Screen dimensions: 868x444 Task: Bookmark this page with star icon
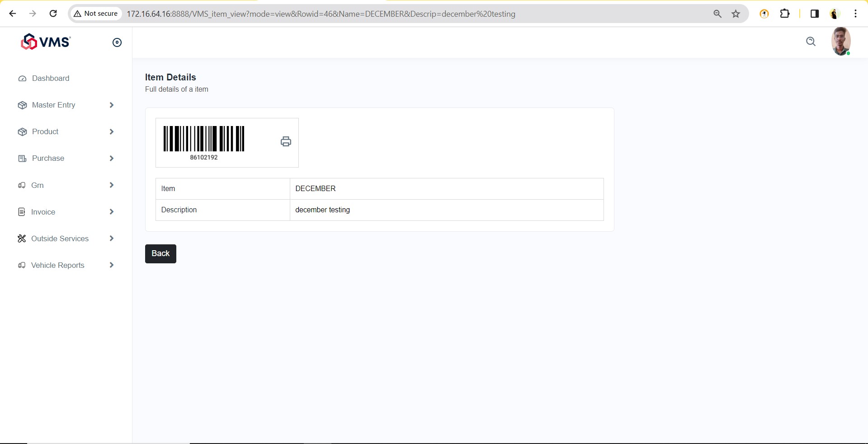pyautogui.click(x=736, y=14)
